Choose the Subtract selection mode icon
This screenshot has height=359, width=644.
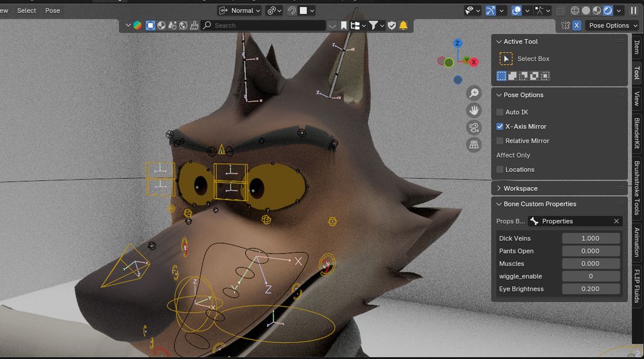[x=523, y=76]
